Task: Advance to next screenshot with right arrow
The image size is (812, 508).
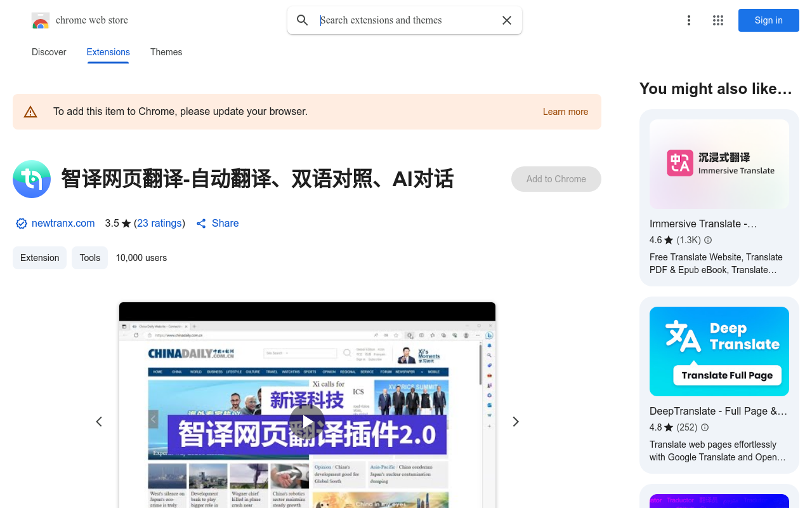Action: pyautogui.click(x=516, y=422)
